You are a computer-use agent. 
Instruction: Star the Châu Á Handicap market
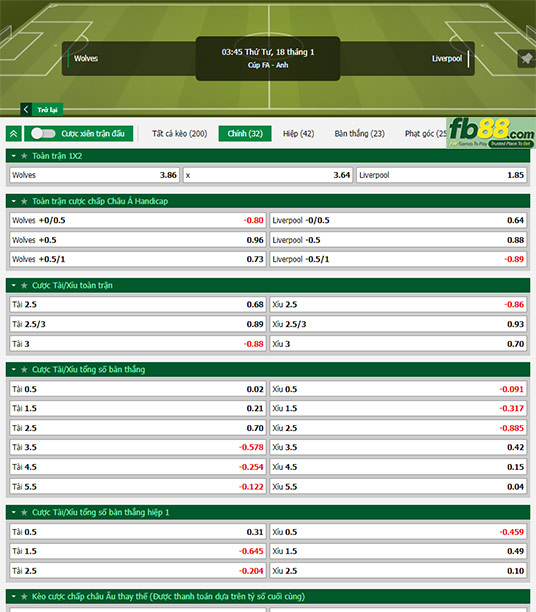pos(24,201)
